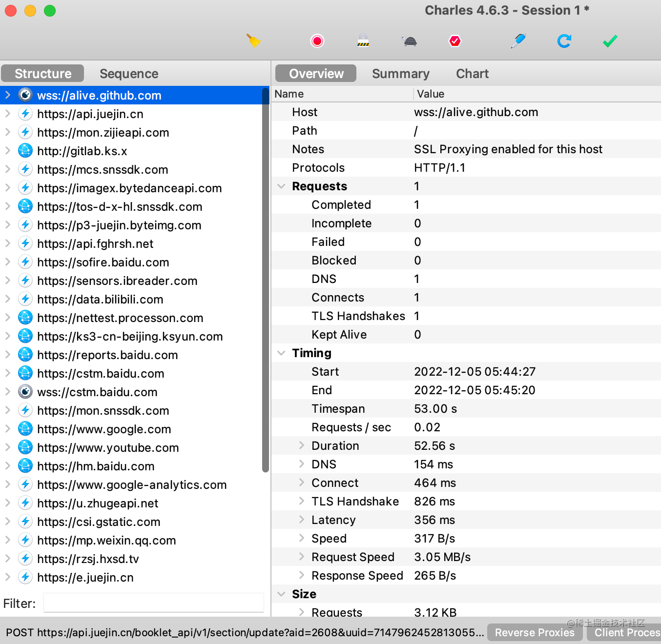Click the blue repeat request icon

[564, 40]
